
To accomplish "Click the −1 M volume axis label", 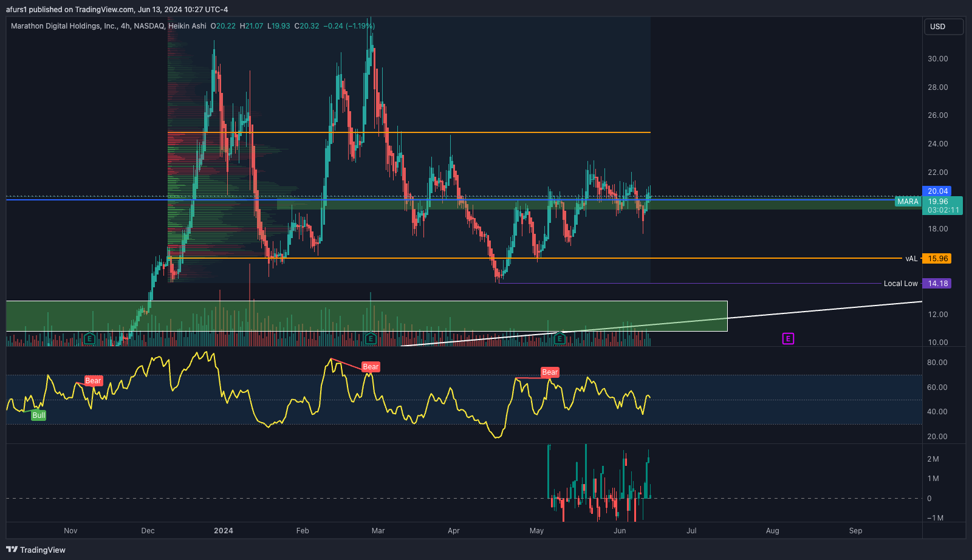I will click(935, 518).
